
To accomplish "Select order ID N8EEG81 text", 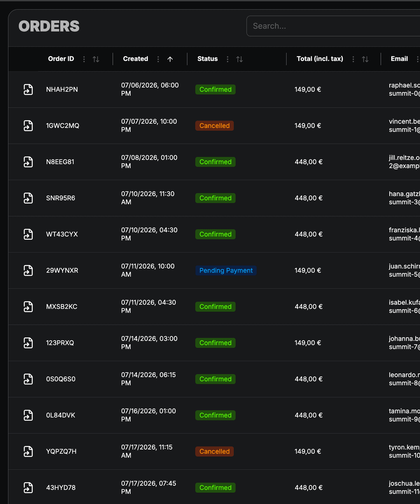I will tap(60, 162).
